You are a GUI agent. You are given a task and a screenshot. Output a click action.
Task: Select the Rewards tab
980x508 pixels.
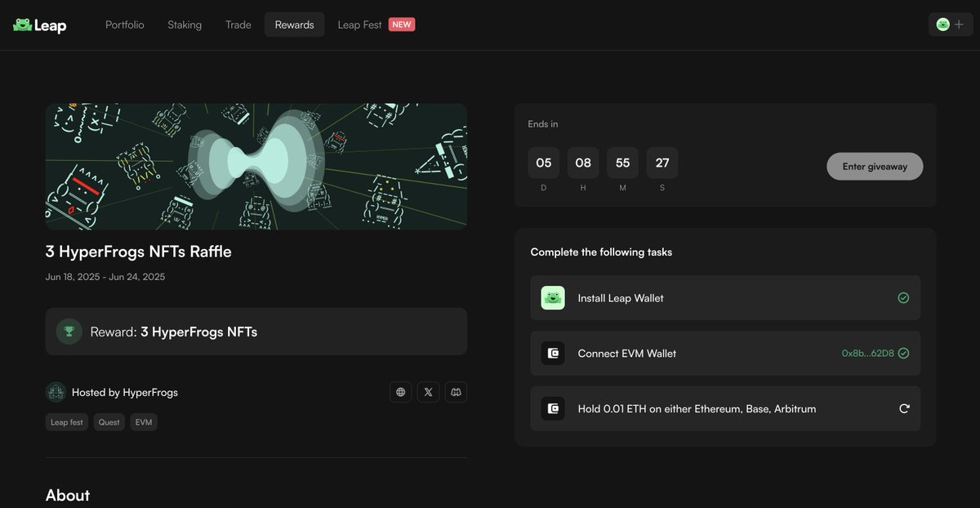tap(294, 25)
